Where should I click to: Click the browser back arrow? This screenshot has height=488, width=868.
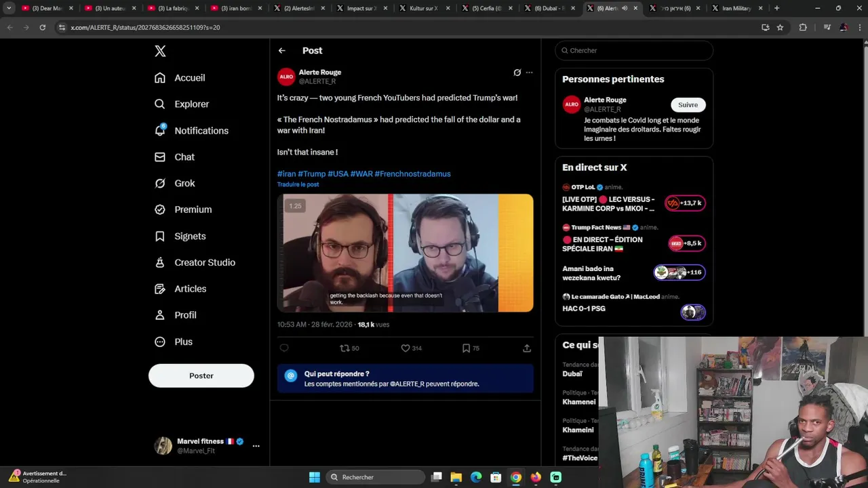(x=9, y=27)
